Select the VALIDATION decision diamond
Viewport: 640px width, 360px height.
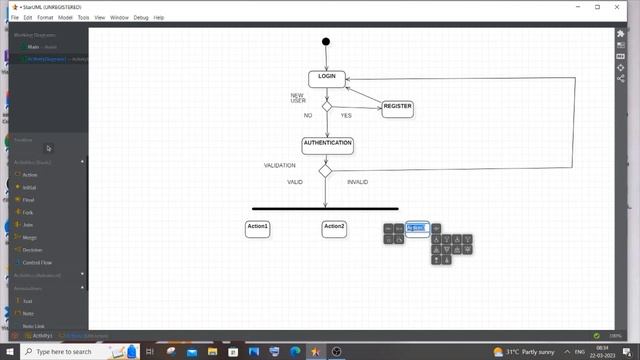(325, 171)
